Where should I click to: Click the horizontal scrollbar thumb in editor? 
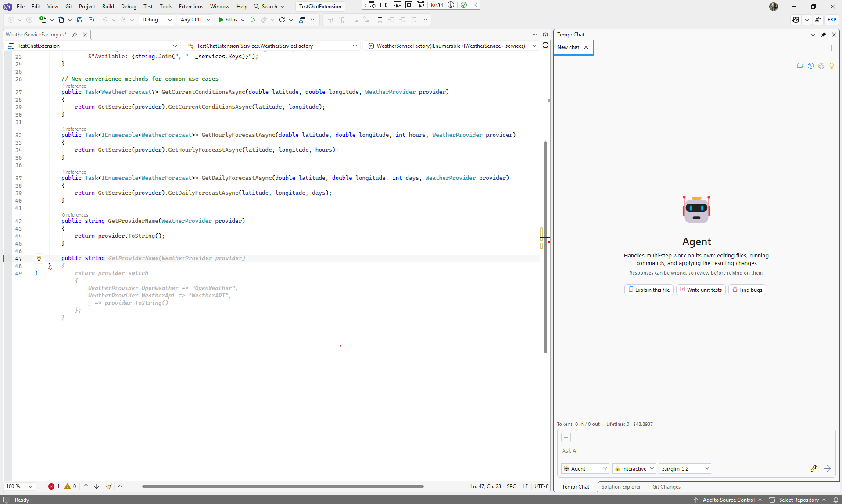pyautogui.click(x=283, y=486)
